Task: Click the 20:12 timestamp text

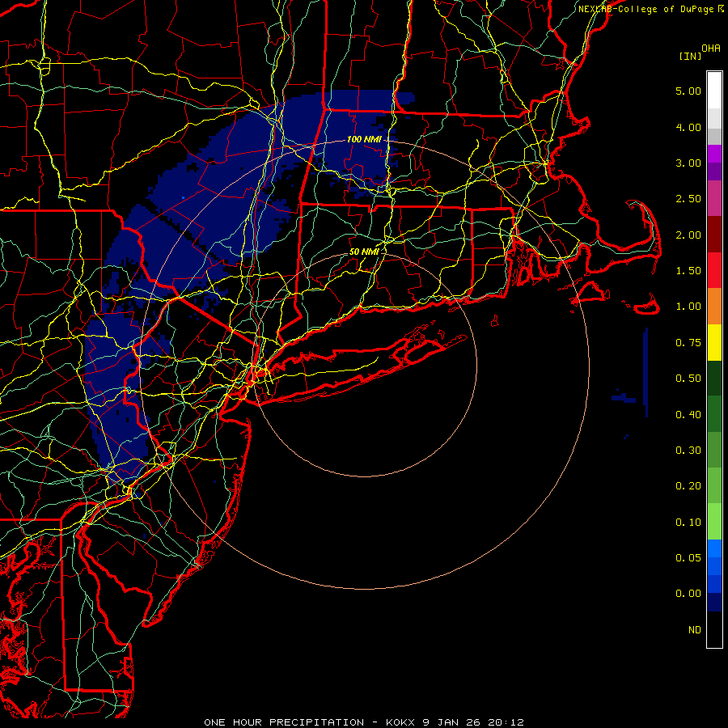Action: [505, 722]
